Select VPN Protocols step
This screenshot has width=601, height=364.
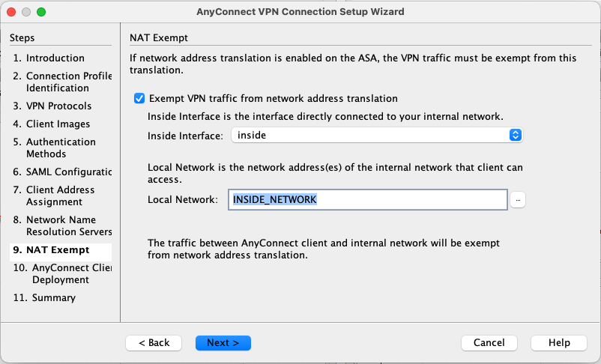58,106
